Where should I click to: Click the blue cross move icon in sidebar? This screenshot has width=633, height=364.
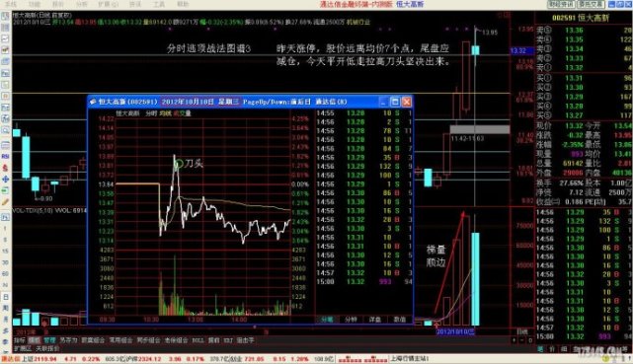pos(5,179)
